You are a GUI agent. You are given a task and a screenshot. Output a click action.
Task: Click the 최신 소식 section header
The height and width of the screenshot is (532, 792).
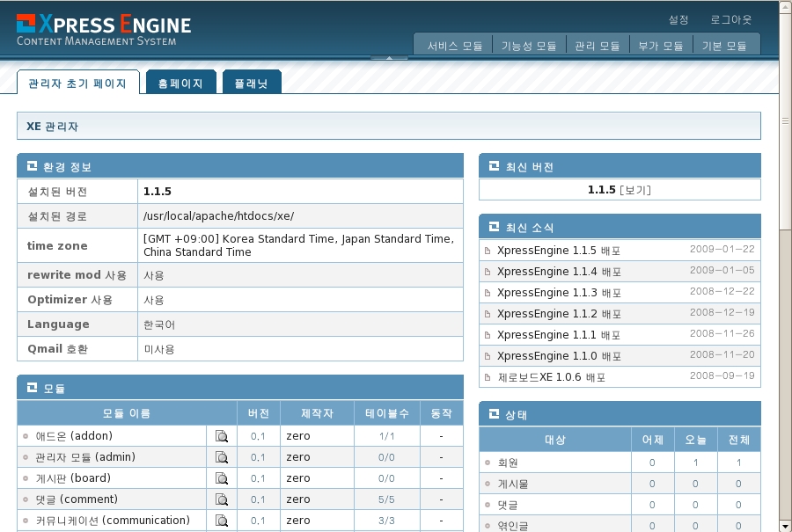620,227
